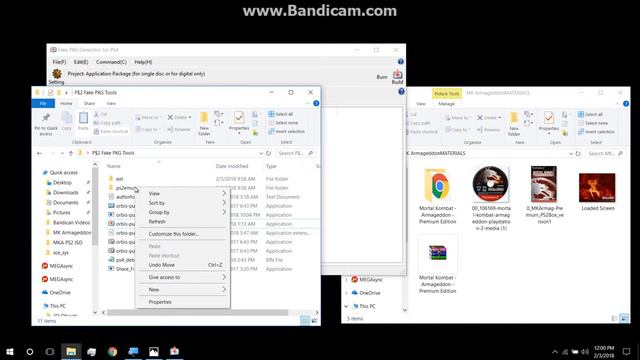
Task: Click Invert selection in PS2 Fake PKG Tools ribbon
Action: [x=286, y=131]
